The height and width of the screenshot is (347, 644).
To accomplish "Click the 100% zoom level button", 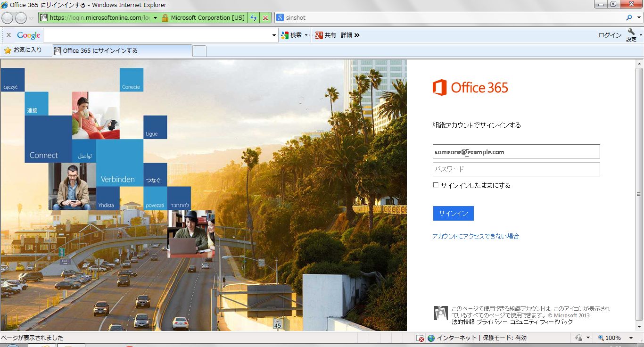I will click(x=609, y=338).
